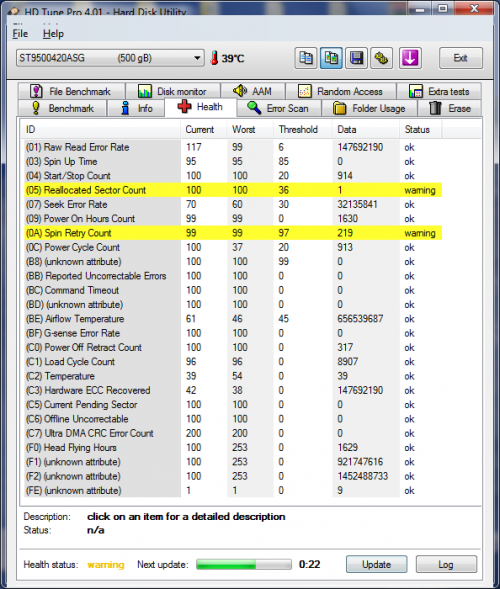Select the Raw Read Error Rate row
This screenshot has width=500, height=589.
[233, 147]
